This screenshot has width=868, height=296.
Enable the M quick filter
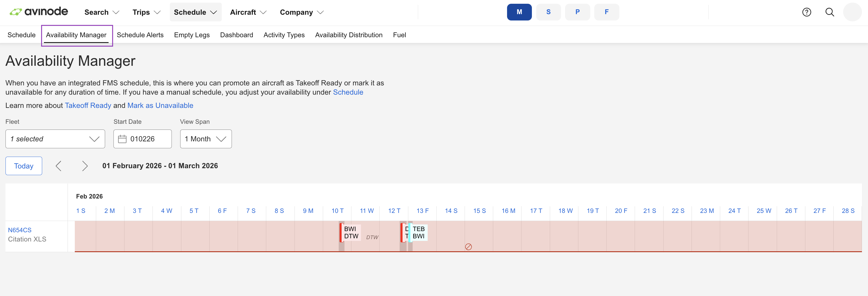coord(519,12)
